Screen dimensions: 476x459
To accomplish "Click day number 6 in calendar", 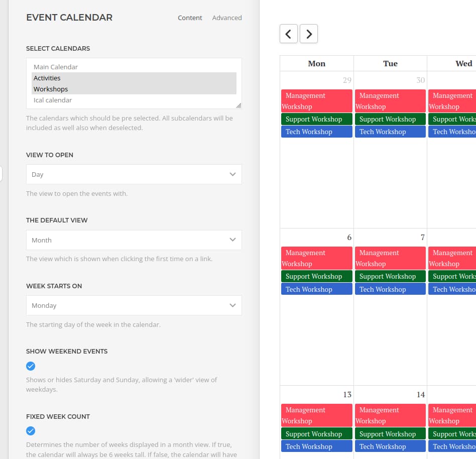I will [349, 238].
